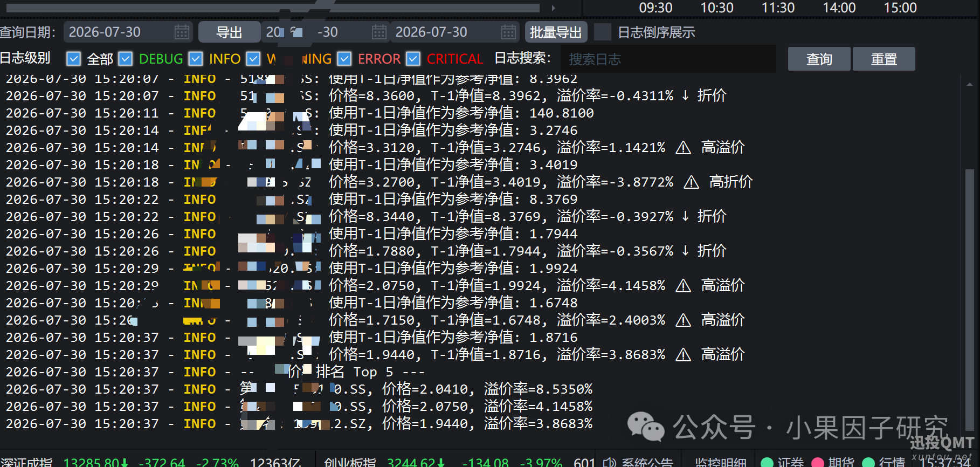Click the 10:30 time axis label
980x467 pixels.
pos(716,8)
